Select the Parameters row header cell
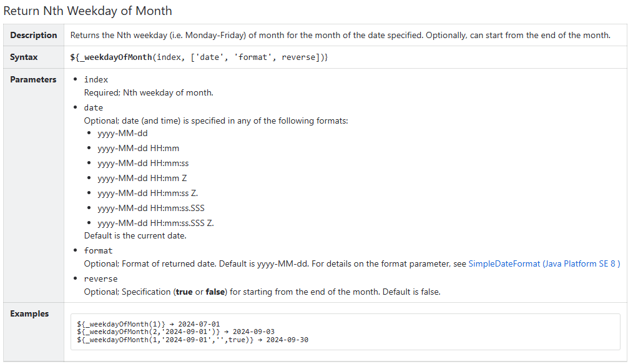 (33, 80)
